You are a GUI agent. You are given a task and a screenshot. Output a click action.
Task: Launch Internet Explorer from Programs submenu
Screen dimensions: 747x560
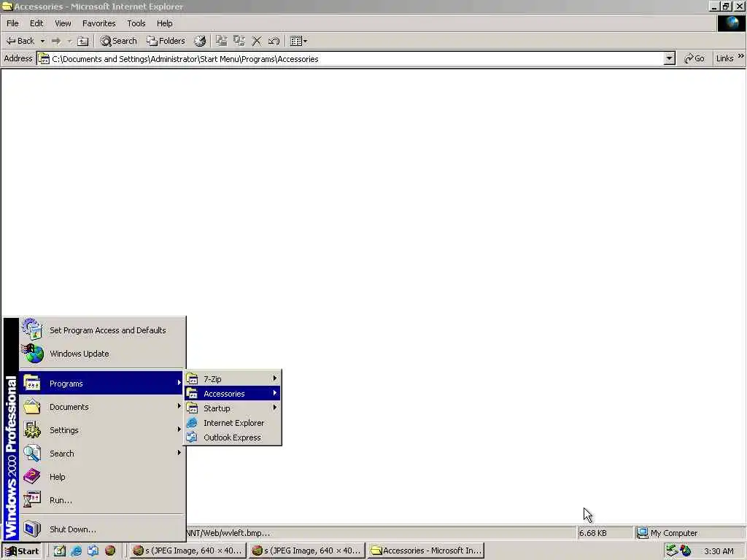pos(233,423)
